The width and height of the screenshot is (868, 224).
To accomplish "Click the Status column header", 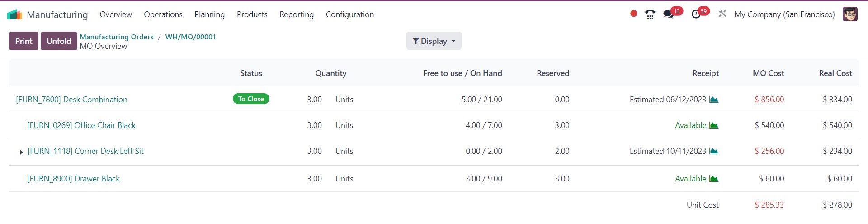I will pos(251,73).
